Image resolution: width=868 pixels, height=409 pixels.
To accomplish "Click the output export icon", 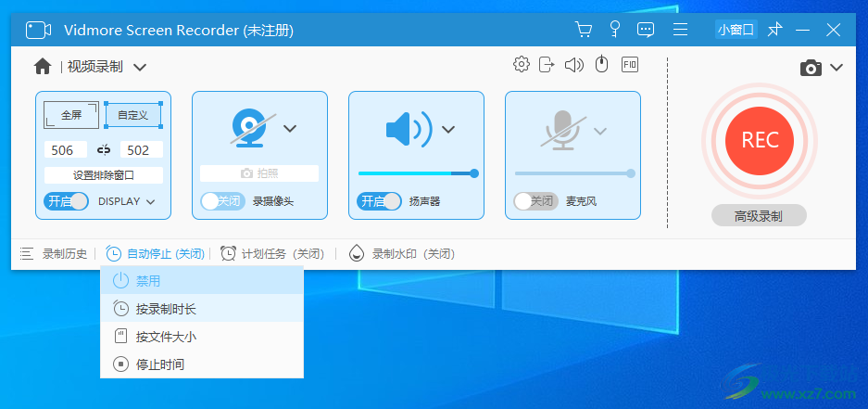I will click(547, 64).
